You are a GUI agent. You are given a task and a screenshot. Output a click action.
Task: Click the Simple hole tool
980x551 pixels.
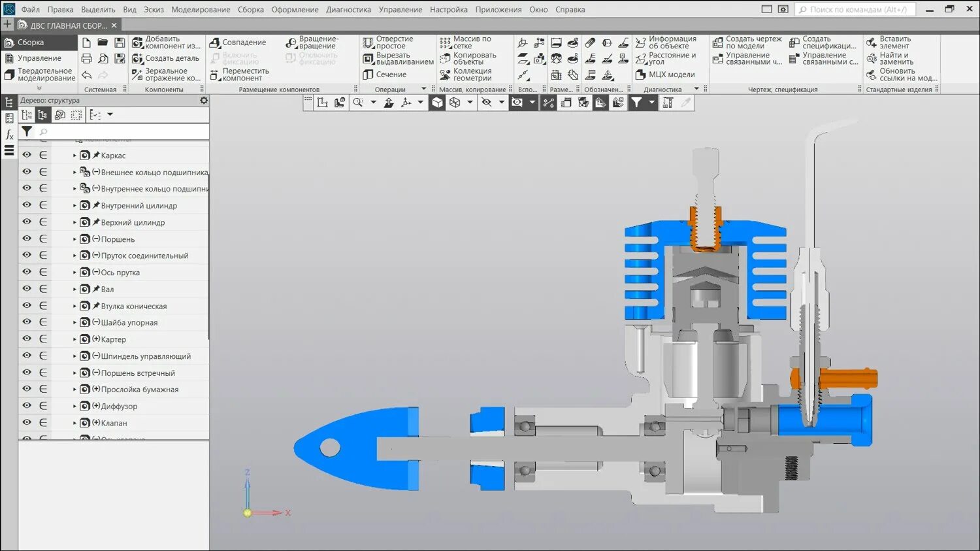point(389,42)
